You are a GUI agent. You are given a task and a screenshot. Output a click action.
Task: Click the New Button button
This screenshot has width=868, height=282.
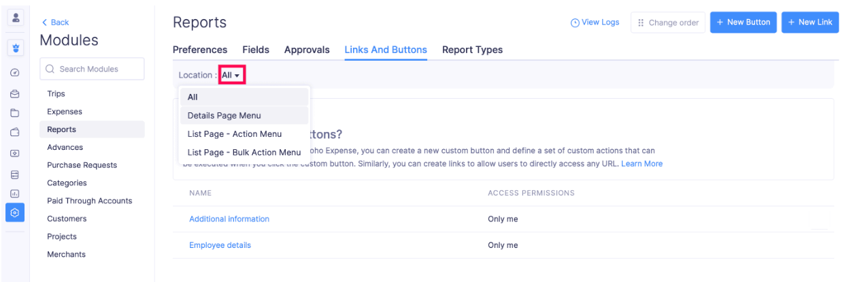pos(743,22)
